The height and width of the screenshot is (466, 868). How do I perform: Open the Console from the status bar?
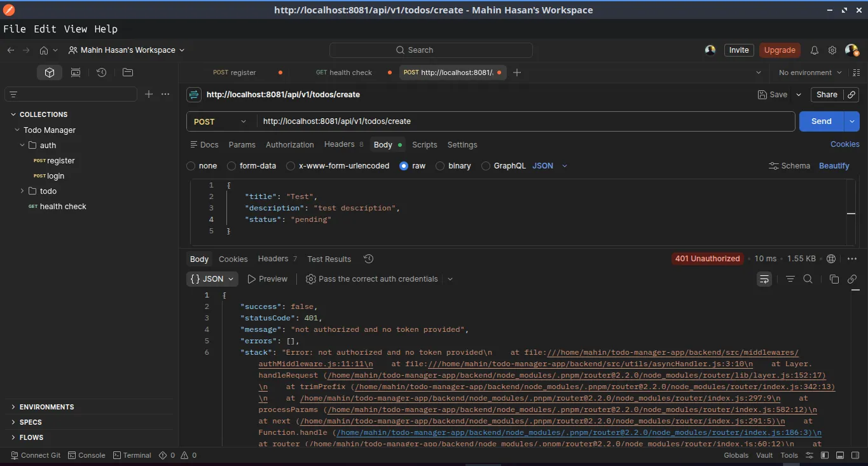pyautogui.click(x=86, y=455)
